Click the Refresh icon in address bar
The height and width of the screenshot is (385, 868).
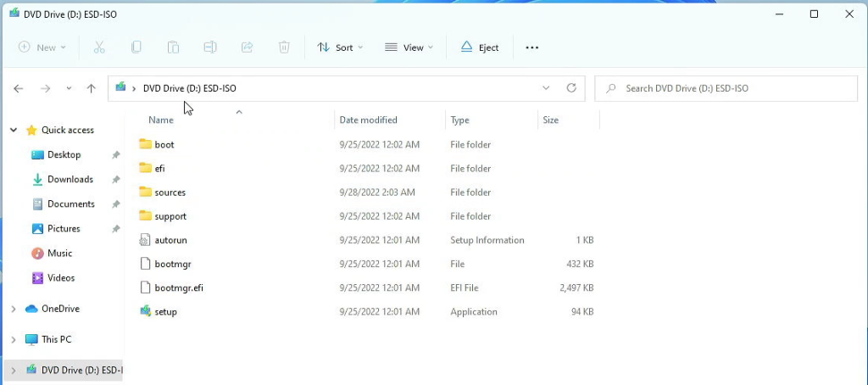571,88
